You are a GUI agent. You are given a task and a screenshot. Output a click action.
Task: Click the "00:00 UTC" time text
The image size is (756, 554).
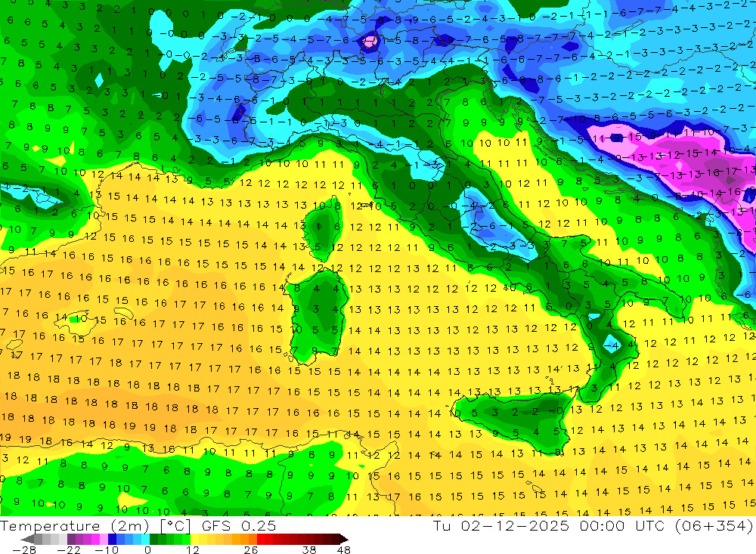click(622, 525)
